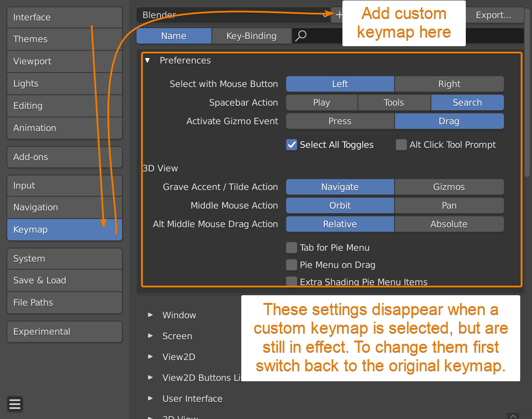This screenshot has width=532, height=419.
Task: Click the Export button
Action: pyautogui.click(x=493, y=15)
